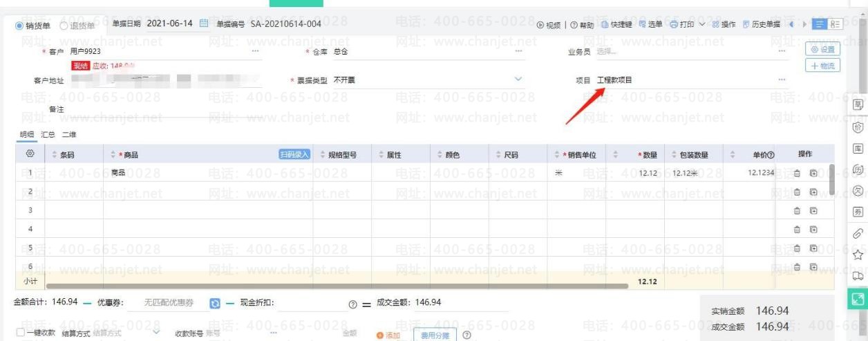Image resolution: width=868 pixels, height=341 pixels.
Task: Select the 销货单 radio button
Action: (x=19, y=26)
